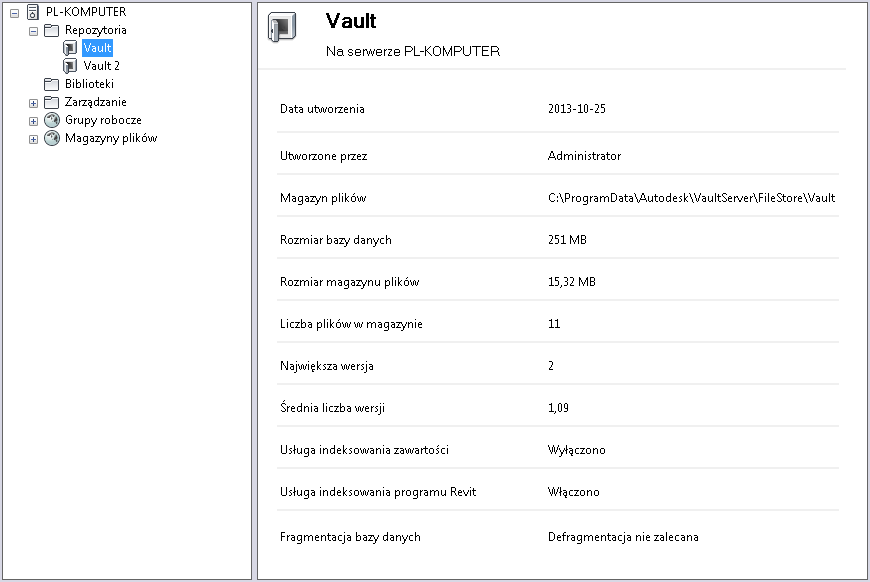Expand the Magazyny plików node
Screen dimensions: 870x582
pos(33,138)
